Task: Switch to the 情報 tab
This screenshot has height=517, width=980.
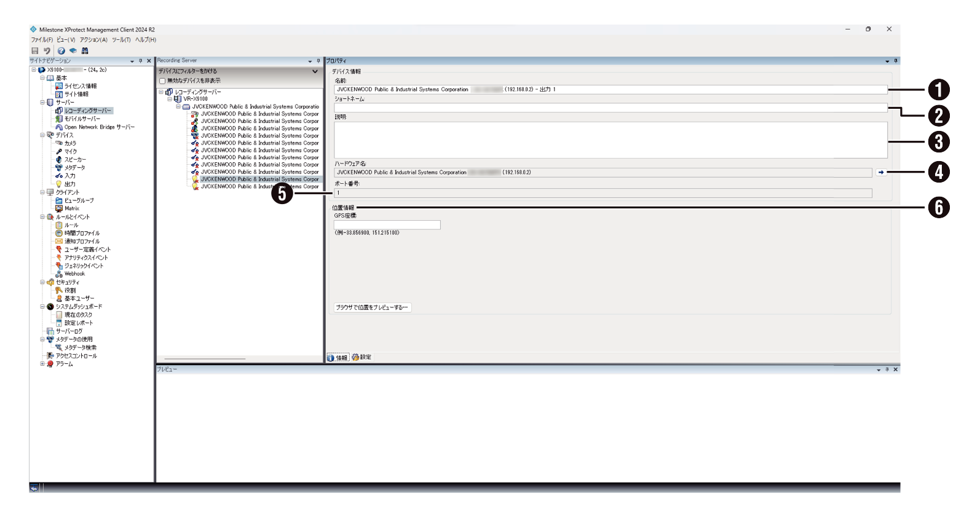Action: coord(338,357)
